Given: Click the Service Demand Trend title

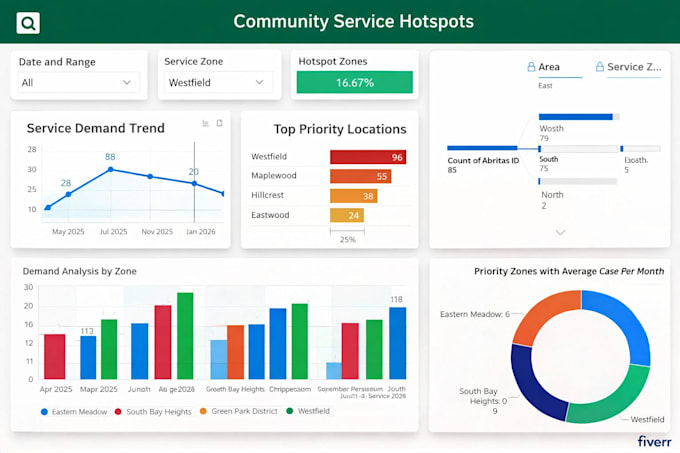Looking at the screenshot, I should [95, 128].
